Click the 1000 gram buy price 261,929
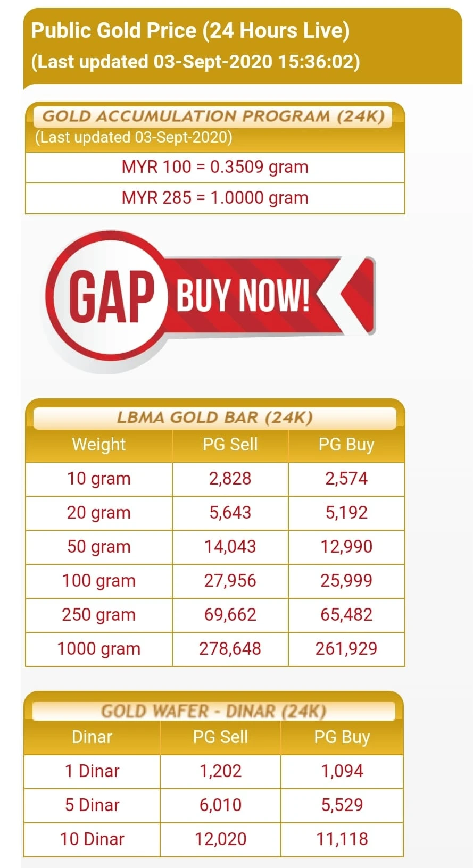This screenshot has width=473, height=868. click(x=346, y=649)
